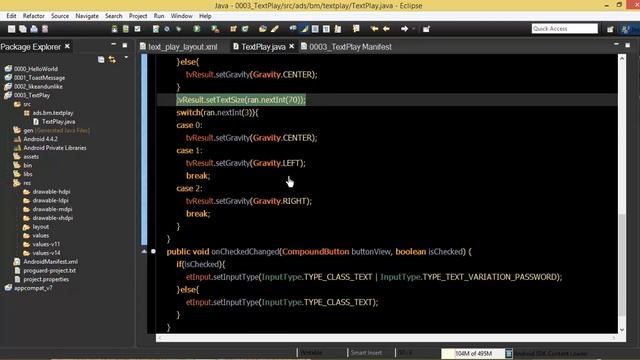The height and width of the screenshot is (360, 640).
Task: Click Collapse All in Package Explorer
Action: (101, 60)
